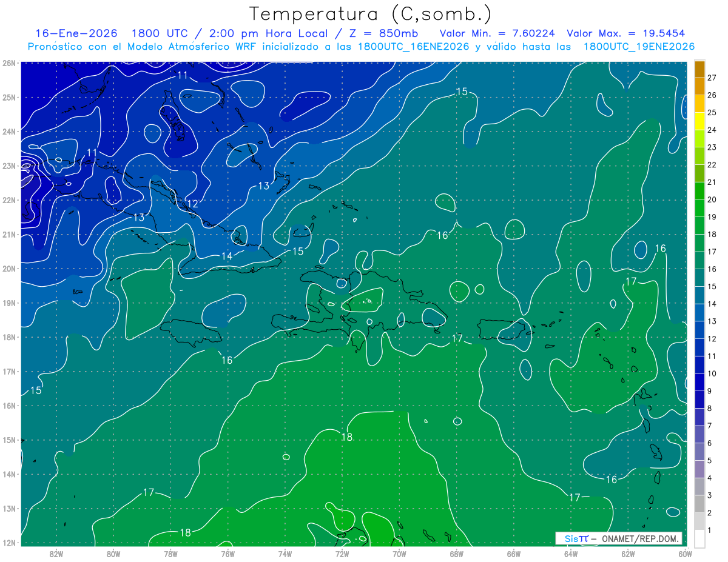Click the color legend value '10'

point(712,373)
